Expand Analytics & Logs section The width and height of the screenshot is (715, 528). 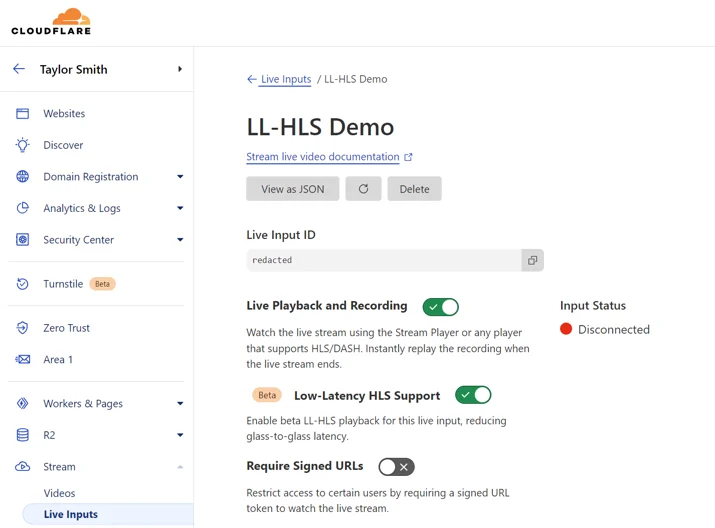click(180, 208)
